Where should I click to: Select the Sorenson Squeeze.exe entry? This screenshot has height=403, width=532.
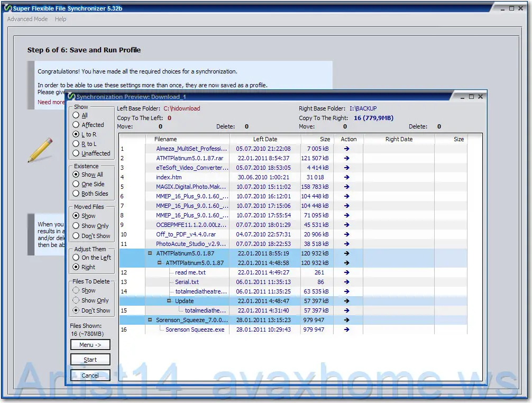click(195, 329)
